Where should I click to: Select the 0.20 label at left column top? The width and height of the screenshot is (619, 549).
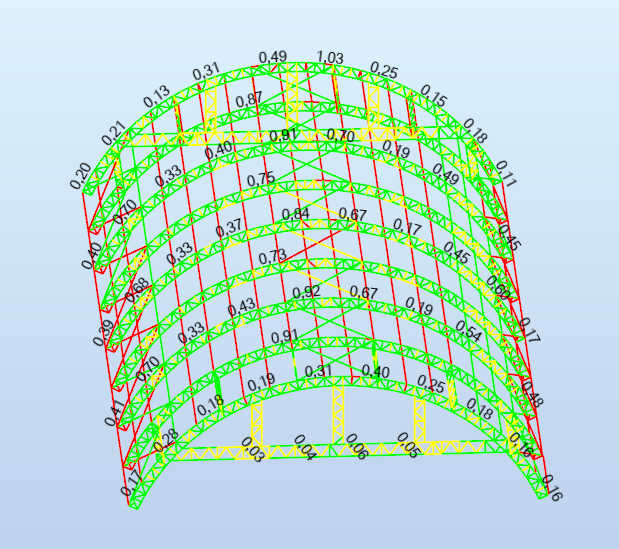pos(80,175)
